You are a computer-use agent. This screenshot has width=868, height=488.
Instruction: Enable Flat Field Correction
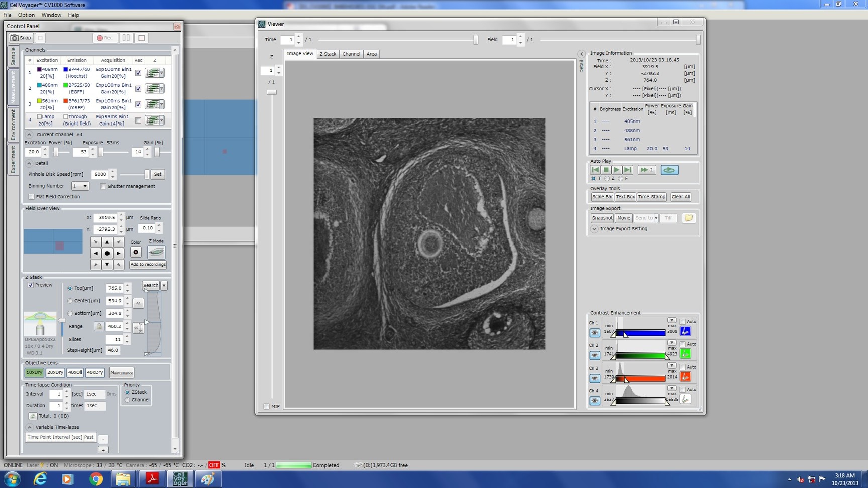[32, 197]
